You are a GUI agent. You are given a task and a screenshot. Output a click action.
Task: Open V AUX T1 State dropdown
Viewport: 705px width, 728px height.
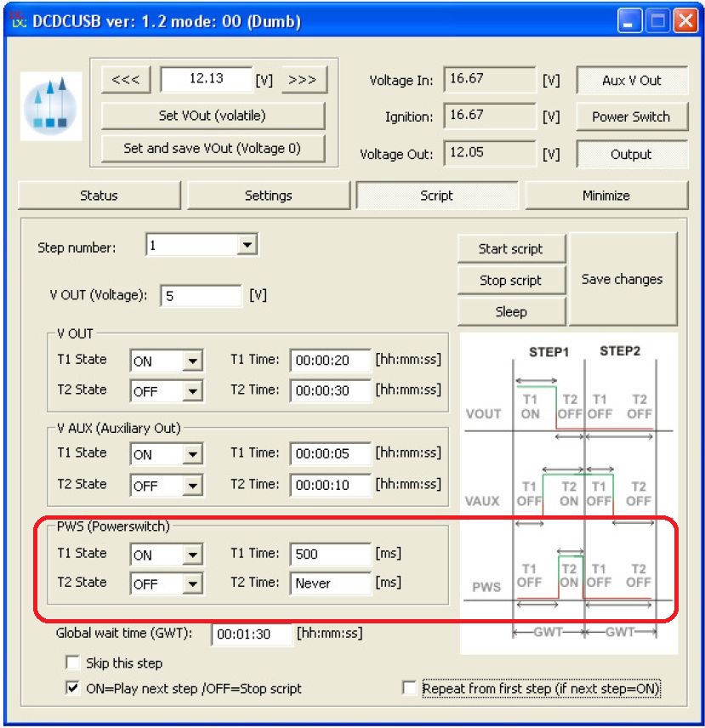193,454
